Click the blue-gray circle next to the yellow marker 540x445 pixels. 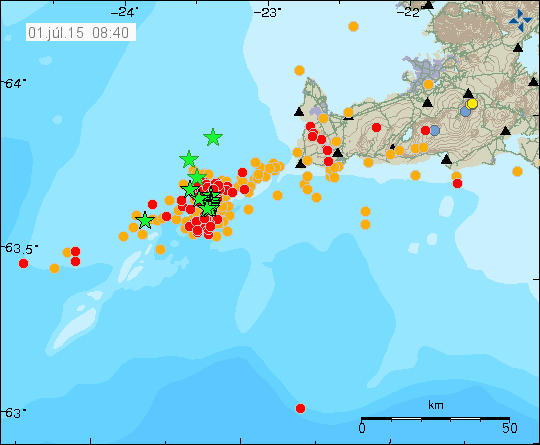[x=465, y=111]
